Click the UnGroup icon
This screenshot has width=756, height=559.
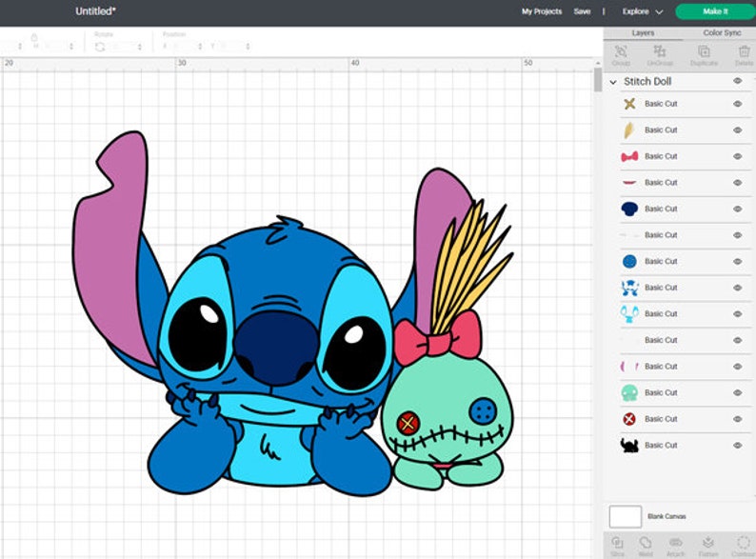(x=659, y=50)
